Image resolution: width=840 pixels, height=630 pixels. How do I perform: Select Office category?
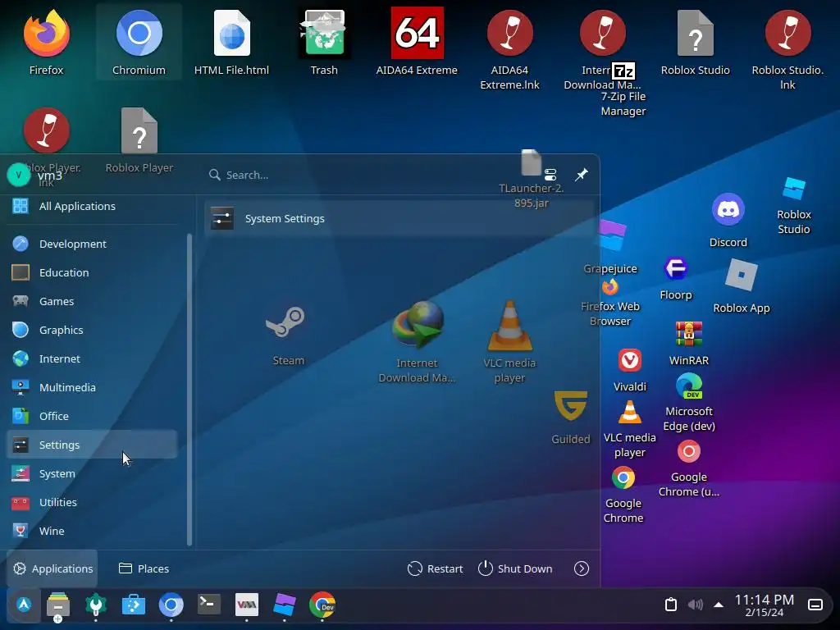pos(92,416)
